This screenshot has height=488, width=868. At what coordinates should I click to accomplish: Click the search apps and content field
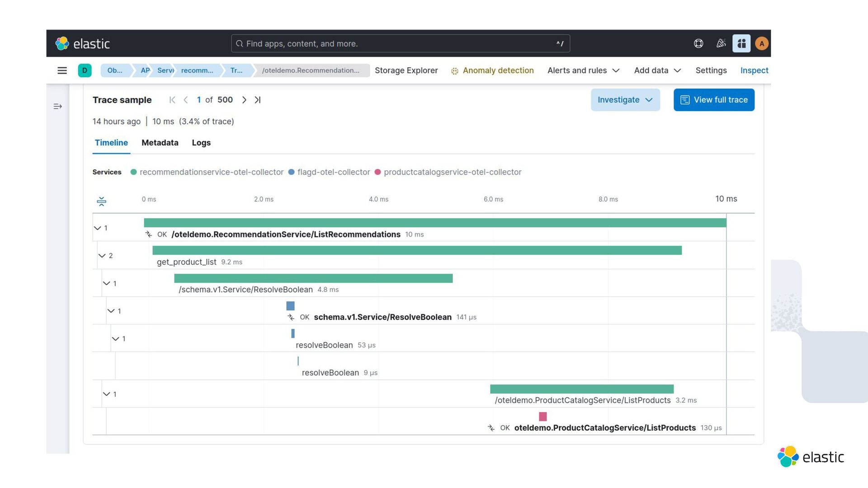[400, 44]
